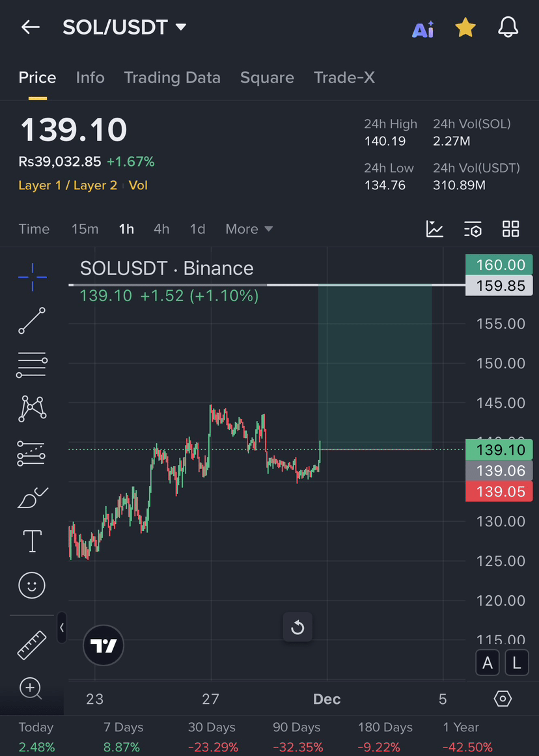Tap the Today 2.48% performance
This screenshot has width=539, height=756.
36,737
